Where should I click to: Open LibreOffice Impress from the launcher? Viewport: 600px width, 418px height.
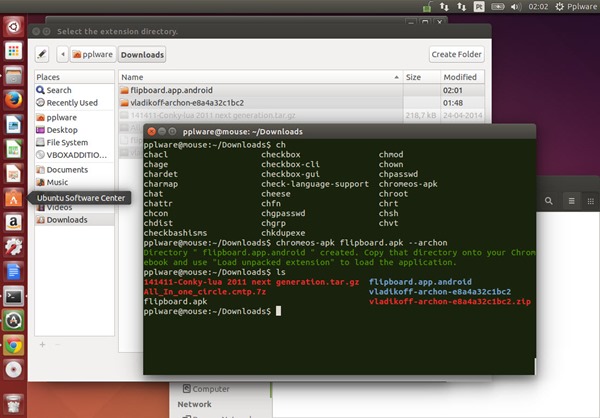(x=13, y=173)
